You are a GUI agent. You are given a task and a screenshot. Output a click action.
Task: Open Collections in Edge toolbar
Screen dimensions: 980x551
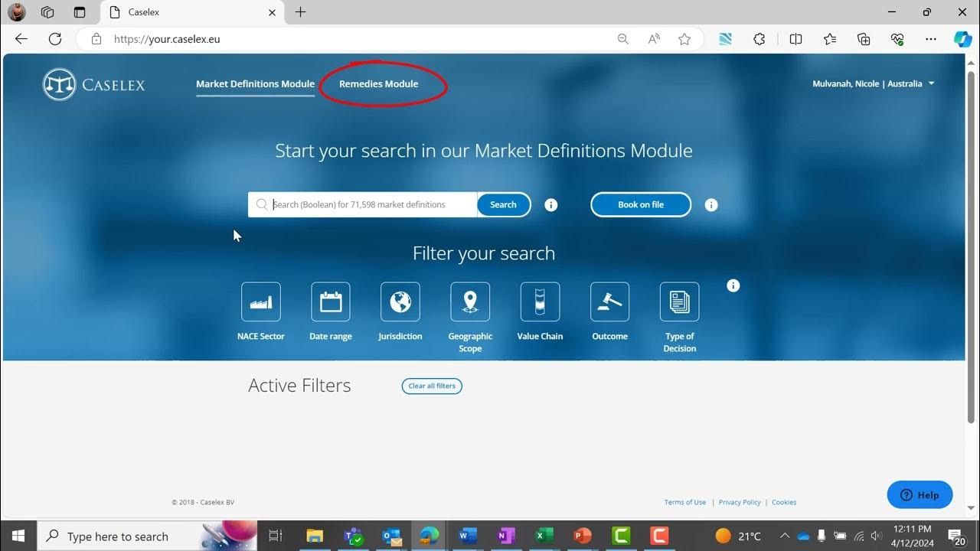[864, 39]
